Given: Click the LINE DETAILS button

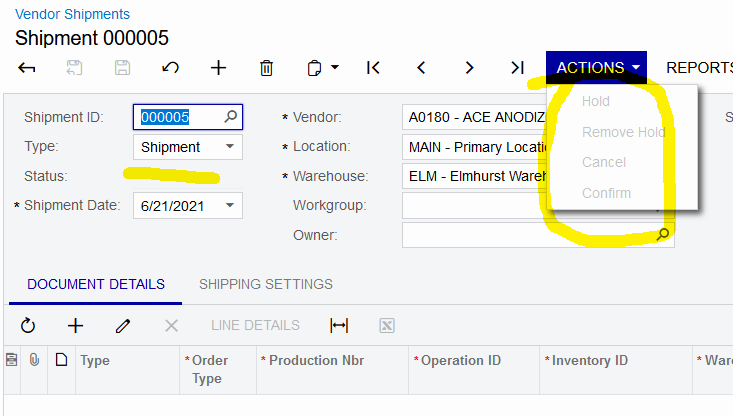Looking at the screenshot, I should point(255,325).
